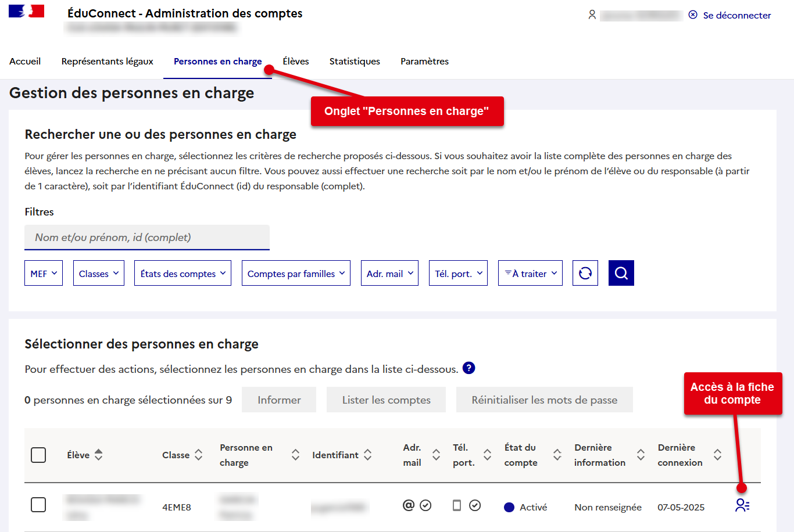
Task: Click the blue help question mark icon
Action: 469,368
